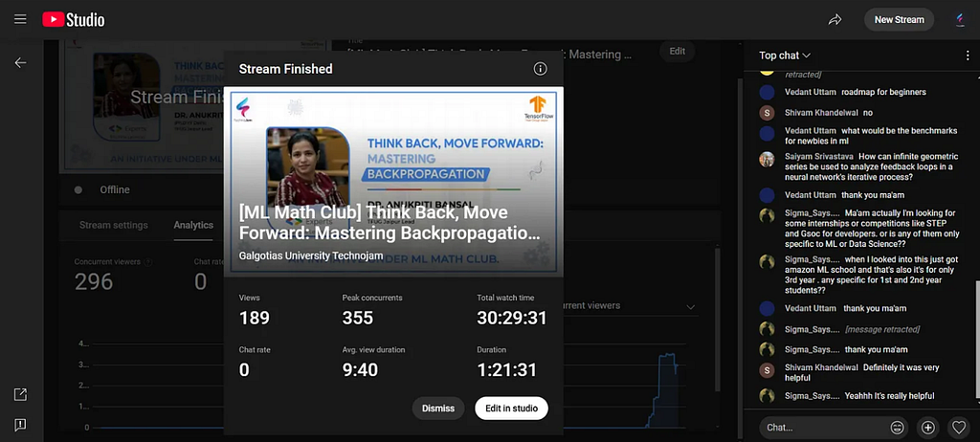Click the heart reaction icon in chat
Image resolution: width=980 pixels, height=442 pixels.
[x=959, y=428]
